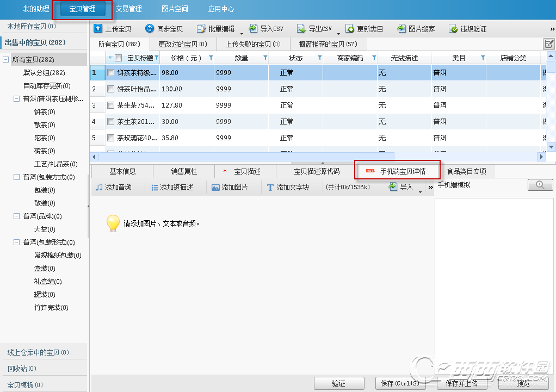
Task: Click 更新类目 update category icon
Action: [350, 29]
